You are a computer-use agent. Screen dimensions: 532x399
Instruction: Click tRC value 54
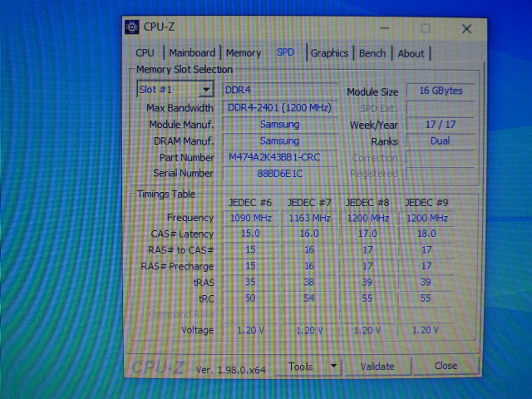[x=309, y=298]
